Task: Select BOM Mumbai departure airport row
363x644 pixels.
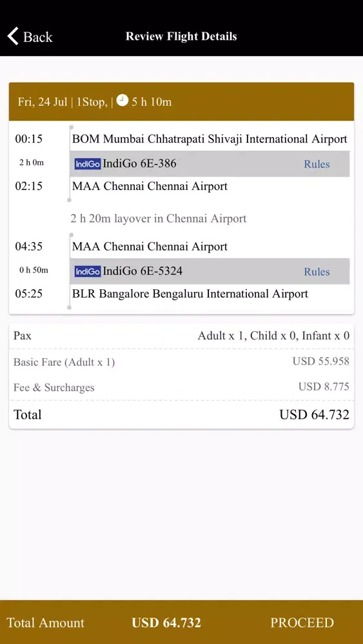Action: [x=181, y=139]
